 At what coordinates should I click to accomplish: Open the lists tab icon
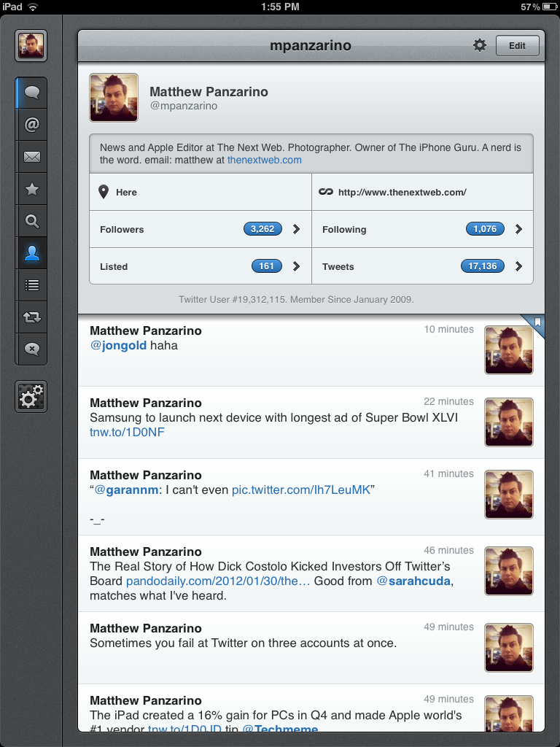(x=31, y=285)
